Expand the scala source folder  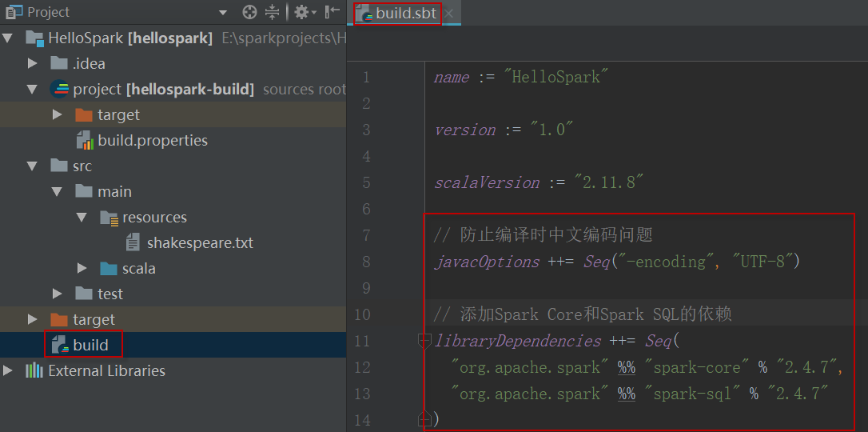click(82, 268)
